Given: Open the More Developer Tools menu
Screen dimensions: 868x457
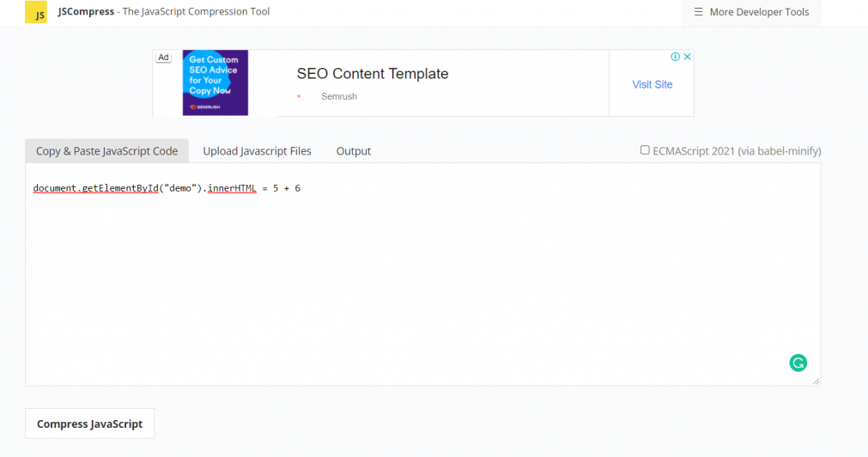Looking at the screenshot, I should click(x=752, y=12).
